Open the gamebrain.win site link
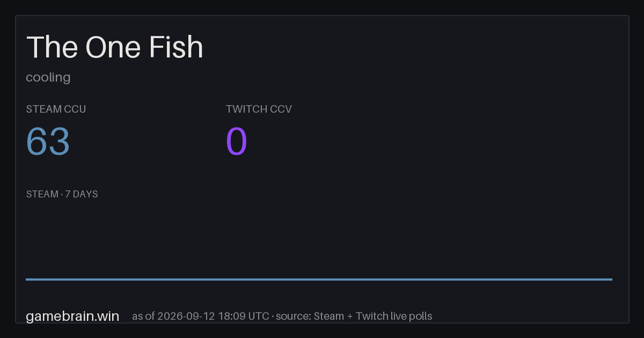Viewport: 644px width, 338px height. (72, 316)
